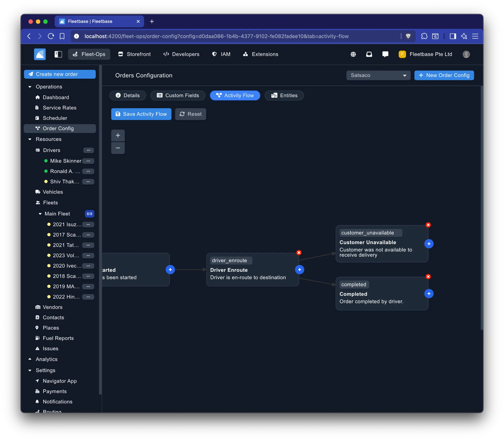The image size is (504, 440).
Task: Collapse the Main Fleet vehicle list
Action: (x=40, y=213)
